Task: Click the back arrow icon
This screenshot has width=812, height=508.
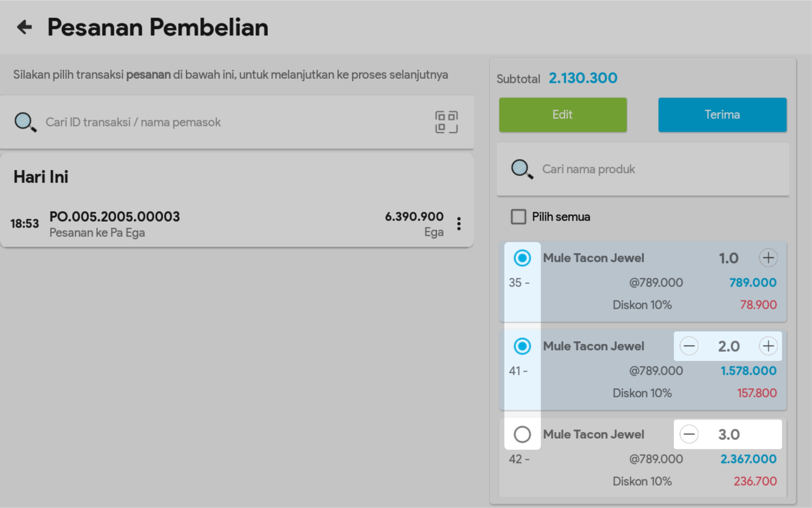Action: tap(25, 27)
